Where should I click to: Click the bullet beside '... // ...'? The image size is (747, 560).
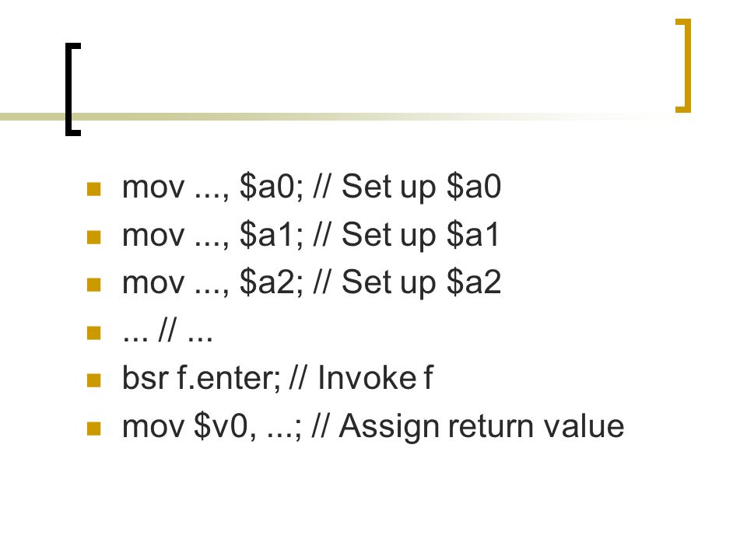94,333
